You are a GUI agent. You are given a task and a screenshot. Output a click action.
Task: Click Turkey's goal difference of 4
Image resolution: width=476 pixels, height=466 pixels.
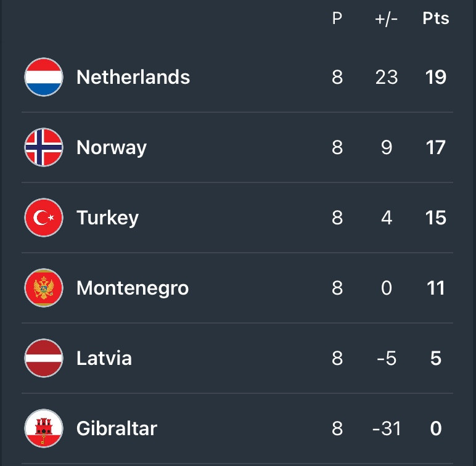[387, 218]
